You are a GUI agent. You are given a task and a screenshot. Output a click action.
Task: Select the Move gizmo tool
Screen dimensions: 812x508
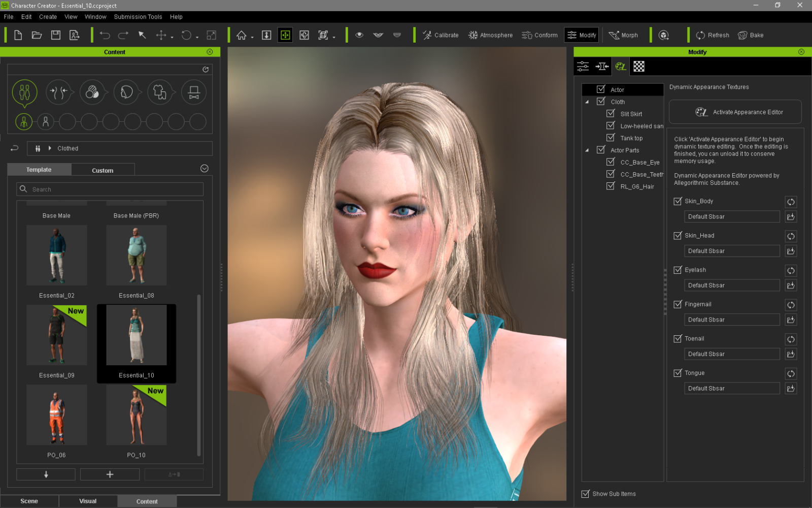(x=161, y=35)
